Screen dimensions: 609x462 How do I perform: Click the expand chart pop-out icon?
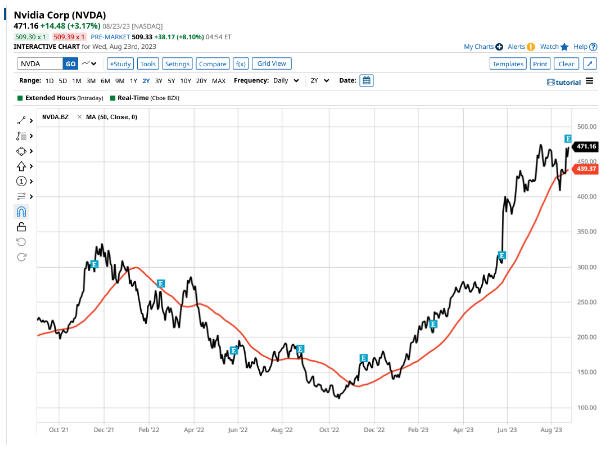pos(590,64)
